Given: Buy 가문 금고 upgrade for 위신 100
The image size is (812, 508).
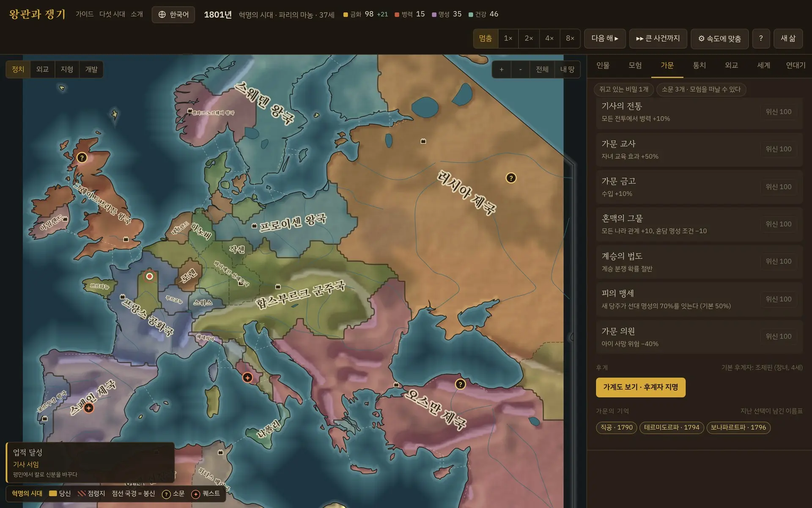Looking at the screenshot, I should pyautogui.click(x=779, y=187).
